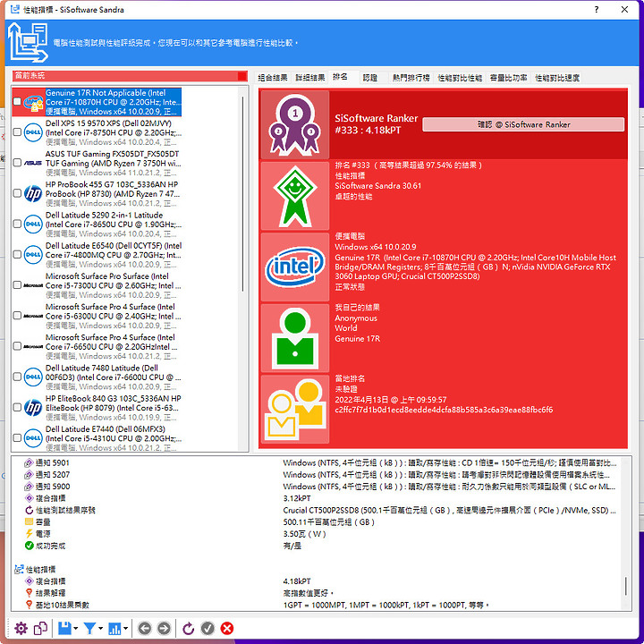Select the 通知 5207 row
The width and height of the screenshot is (644, 644).
tap(321, 475)
